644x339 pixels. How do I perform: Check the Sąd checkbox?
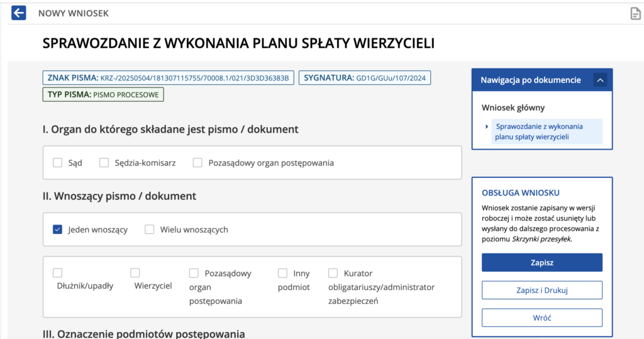(x=58, y=163)
